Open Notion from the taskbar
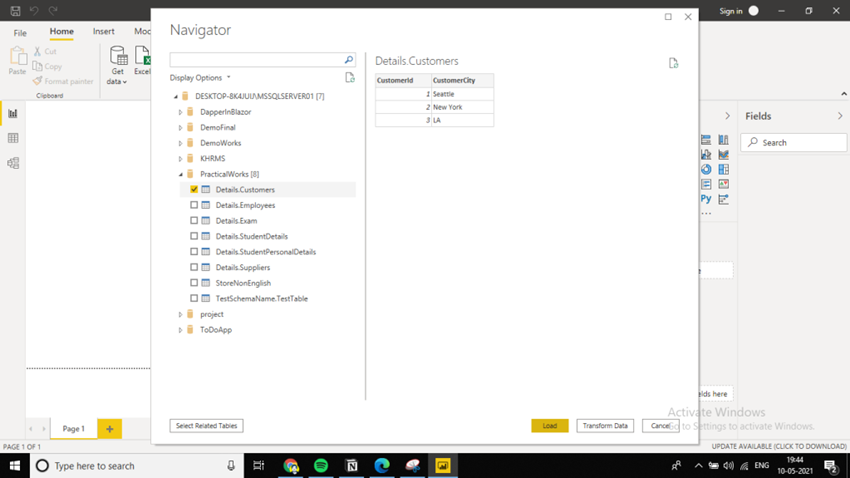Image resolution: width=850 pixels, height=478 pixels. (x=352, y=466)
